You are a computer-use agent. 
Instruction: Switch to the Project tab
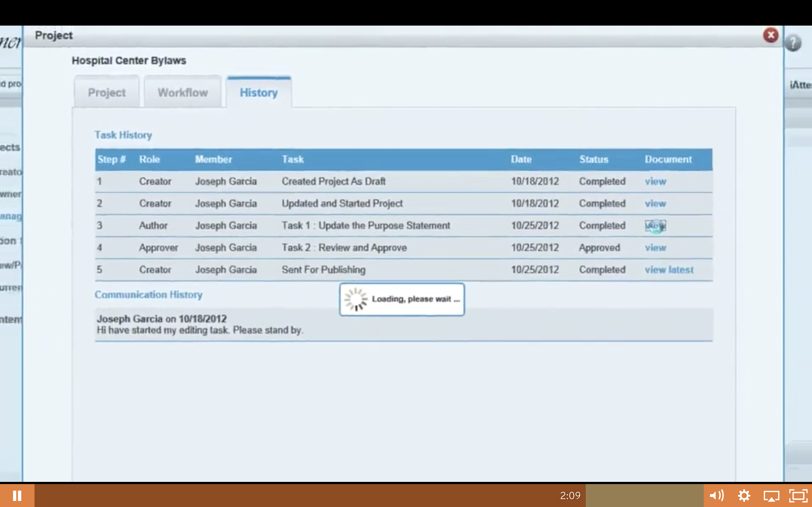pos(107,92)
